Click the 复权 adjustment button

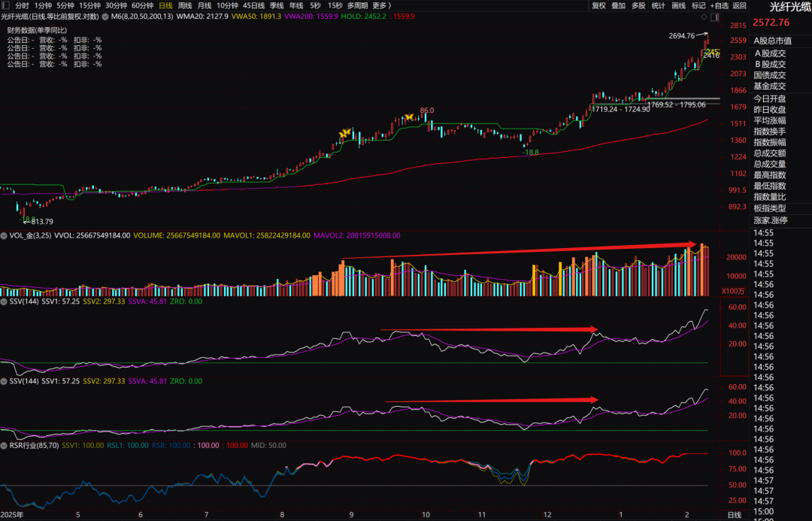pos(598,5)
